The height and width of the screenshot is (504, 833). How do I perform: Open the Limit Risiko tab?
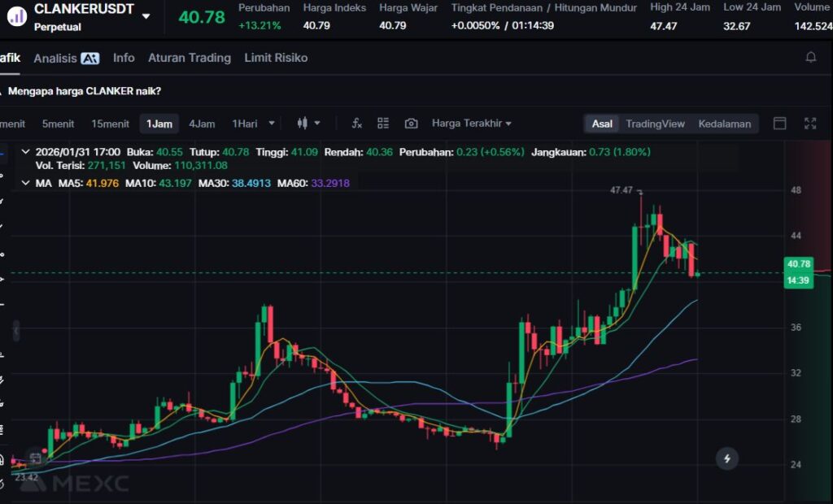pyautogui.click(x=276, y=58)
